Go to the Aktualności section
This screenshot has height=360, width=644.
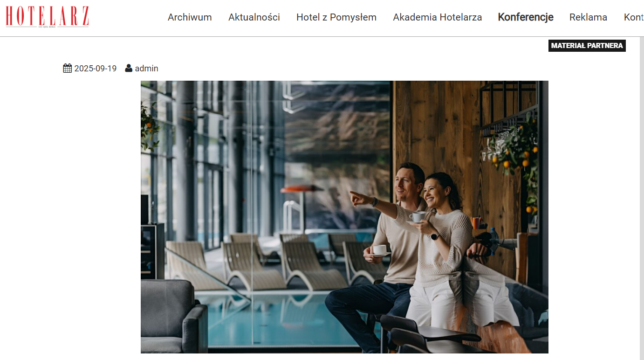point(254,17)
